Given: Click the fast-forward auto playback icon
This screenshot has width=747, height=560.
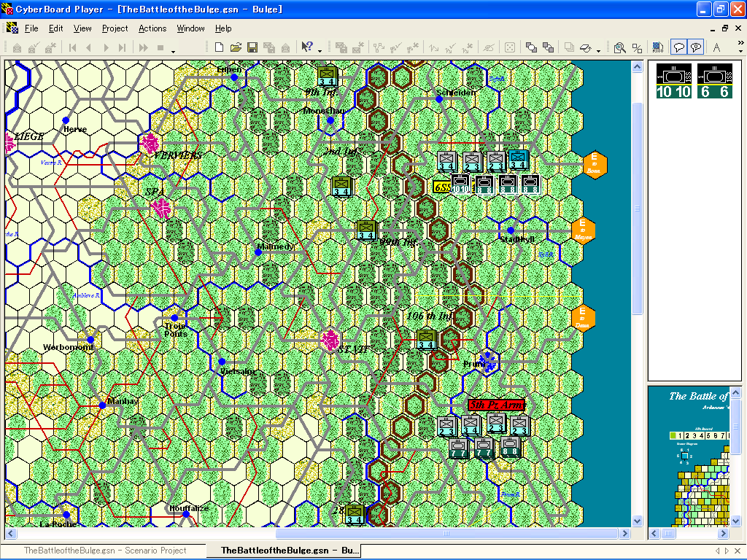Looking at the screenshot, I should pyautogui.click(x=143, y=47).
